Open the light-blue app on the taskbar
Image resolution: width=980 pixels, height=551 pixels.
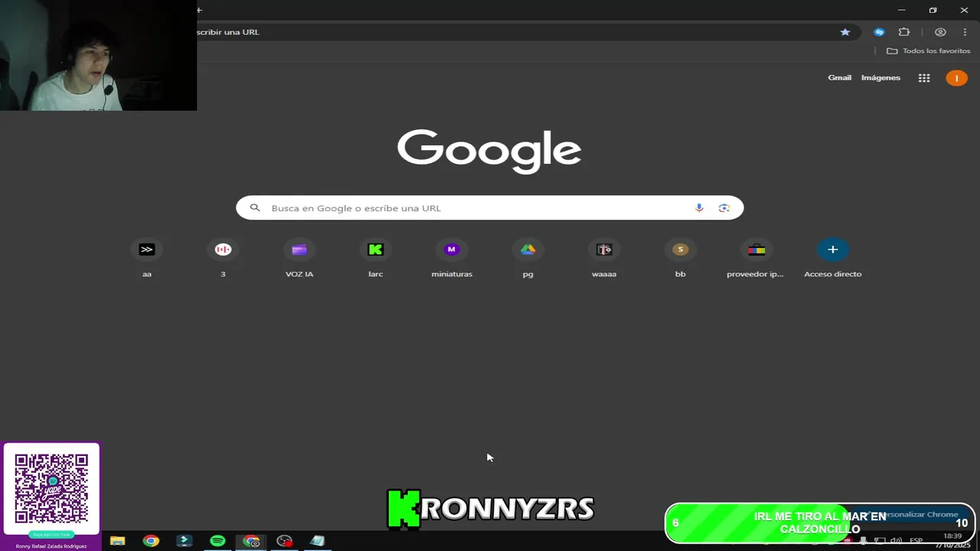(318, 541)
